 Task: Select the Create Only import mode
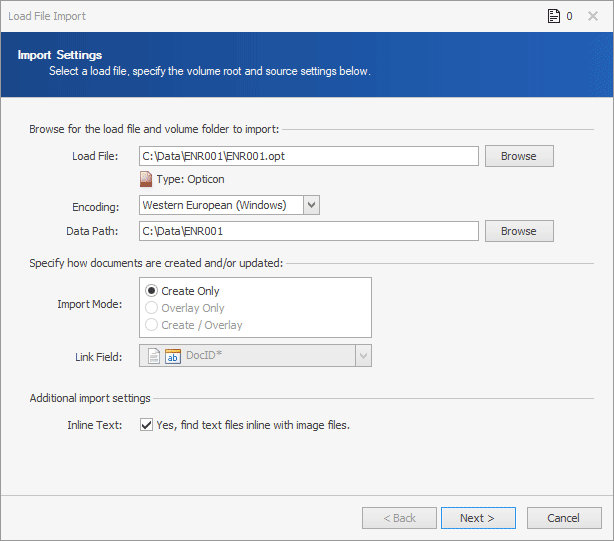[152, 291]
